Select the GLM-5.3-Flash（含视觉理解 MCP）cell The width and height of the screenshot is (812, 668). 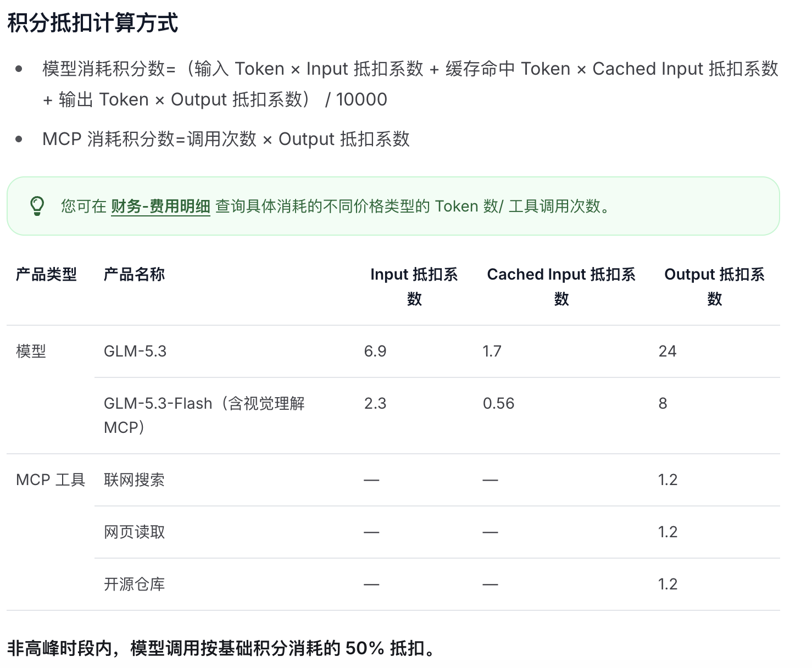pos(204,415)
